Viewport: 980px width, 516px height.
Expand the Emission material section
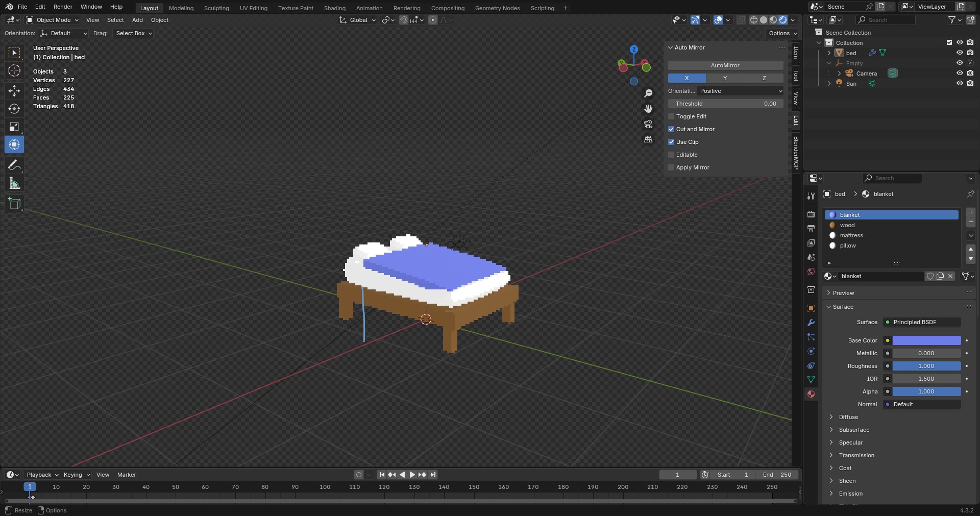coord(831,494)
